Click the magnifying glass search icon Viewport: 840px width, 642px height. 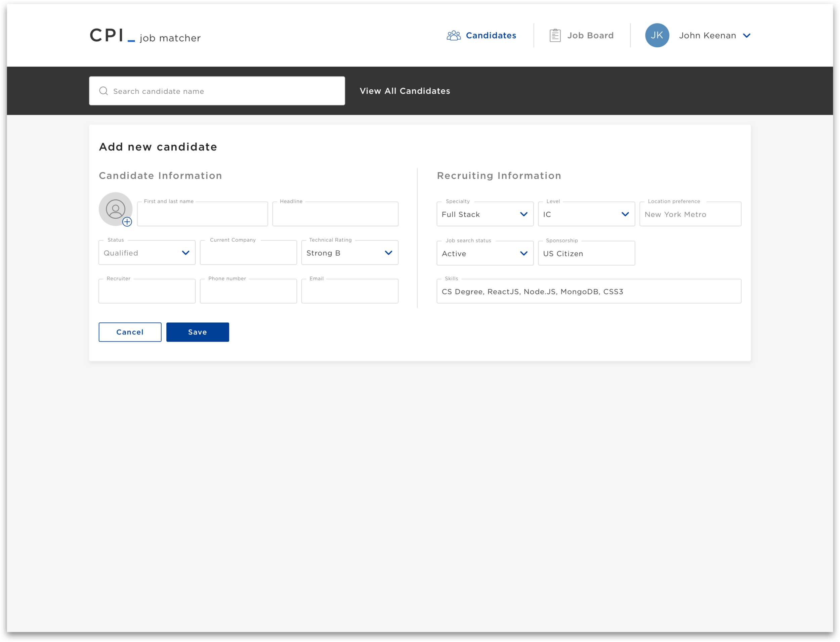[103, 91]
